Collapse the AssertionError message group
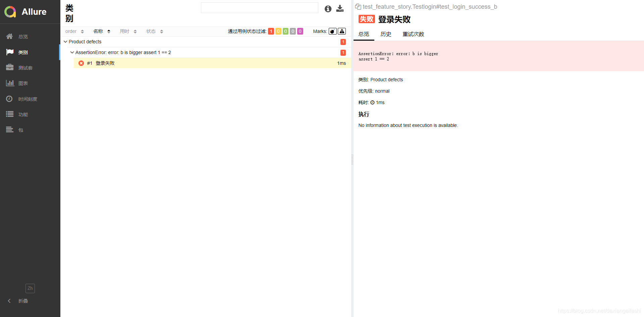644x317 pixels. click(72, 52)
